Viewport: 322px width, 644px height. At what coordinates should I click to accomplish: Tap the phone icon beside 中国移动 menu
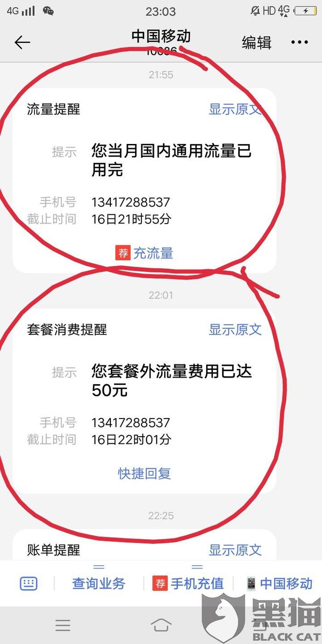coord(251,584)
